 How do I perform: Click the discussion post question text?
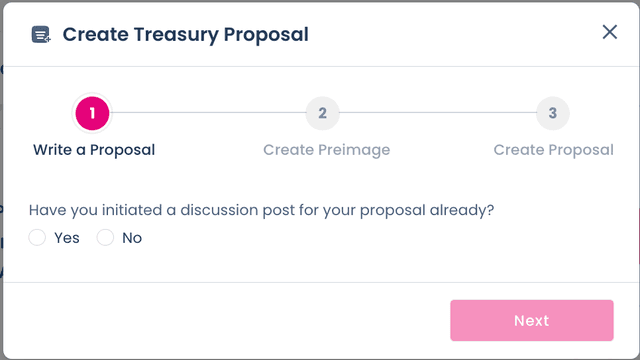261,210
